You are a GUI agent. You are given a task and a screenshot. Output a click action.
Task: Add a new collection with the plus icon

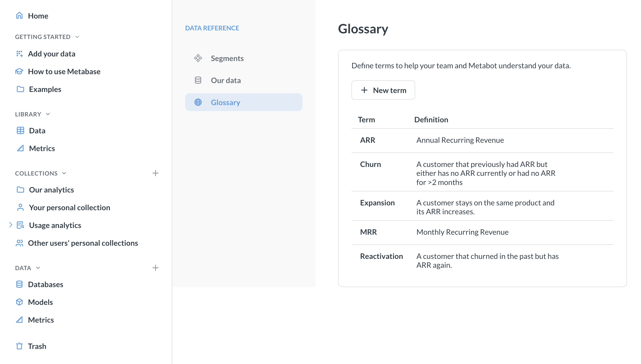click(156, 173)
